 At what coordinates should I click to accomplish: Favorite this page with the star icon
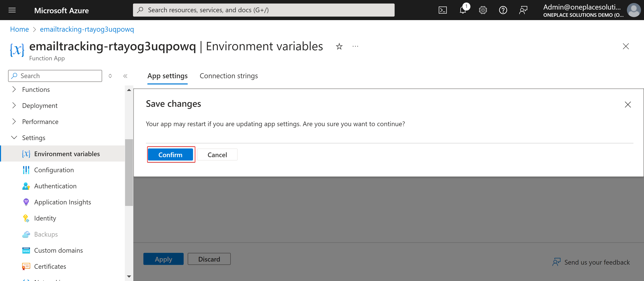point(339,46)
